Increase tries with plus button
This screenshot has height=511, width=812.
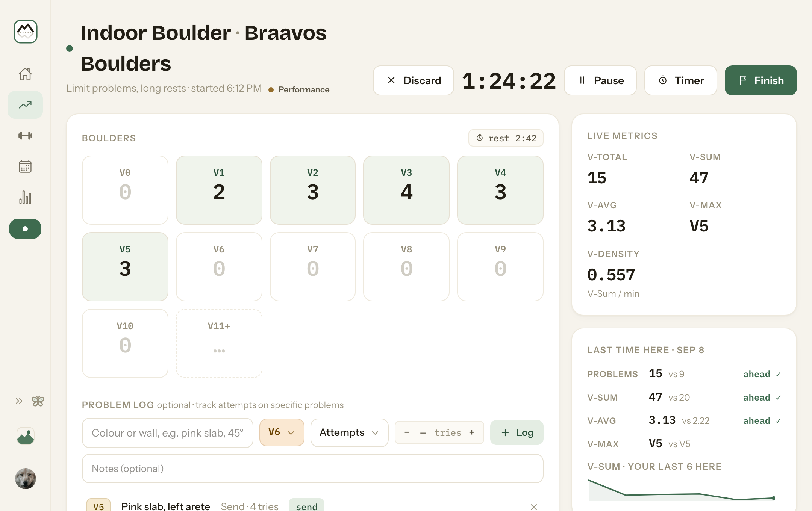pyautogui.click(x=472, y=432)
